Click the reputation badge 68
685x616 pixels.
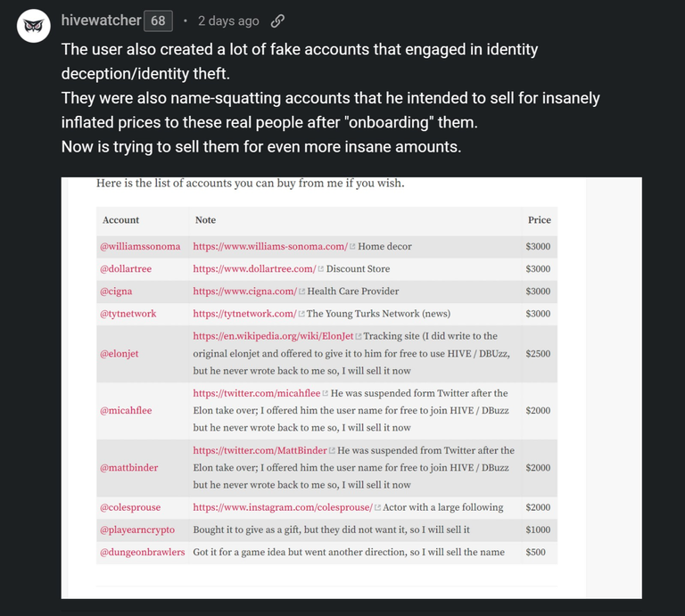click(x=158, y=21)
